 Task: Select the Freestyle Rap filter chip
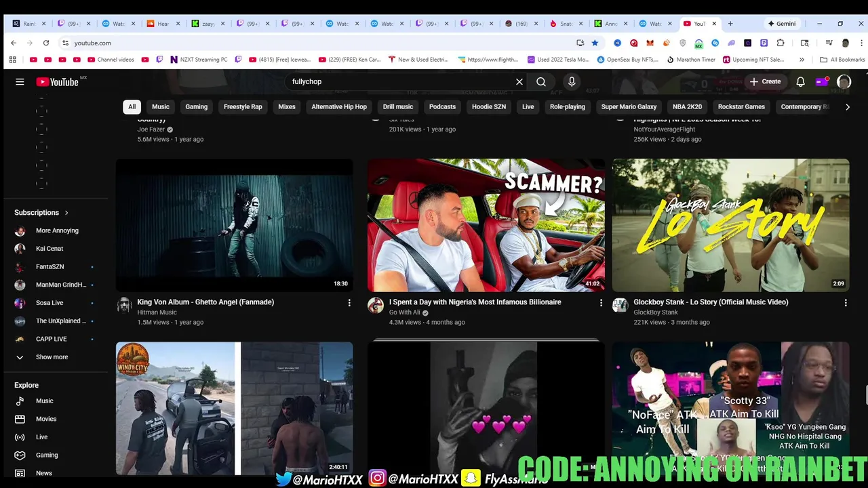pos(243,106)
